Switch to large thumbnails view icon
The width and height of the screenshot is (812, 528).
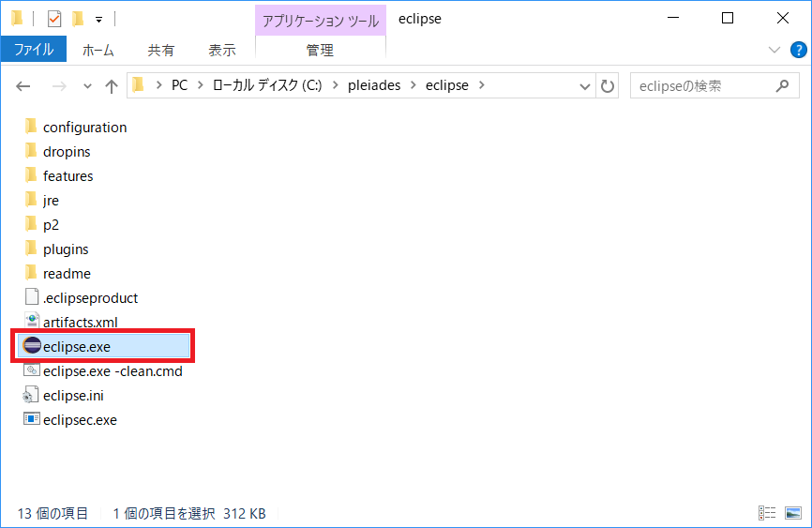793,513
